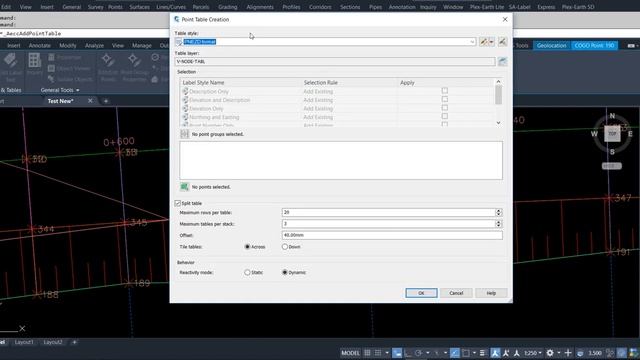Open the style detail pick icon beside table style
This screenshot has width=640, height=360.
pos(502,42)
